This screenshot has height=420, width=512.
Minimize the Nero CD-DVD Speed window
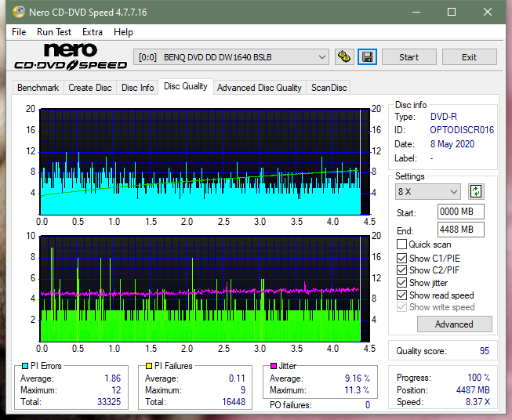coord(416,12)
